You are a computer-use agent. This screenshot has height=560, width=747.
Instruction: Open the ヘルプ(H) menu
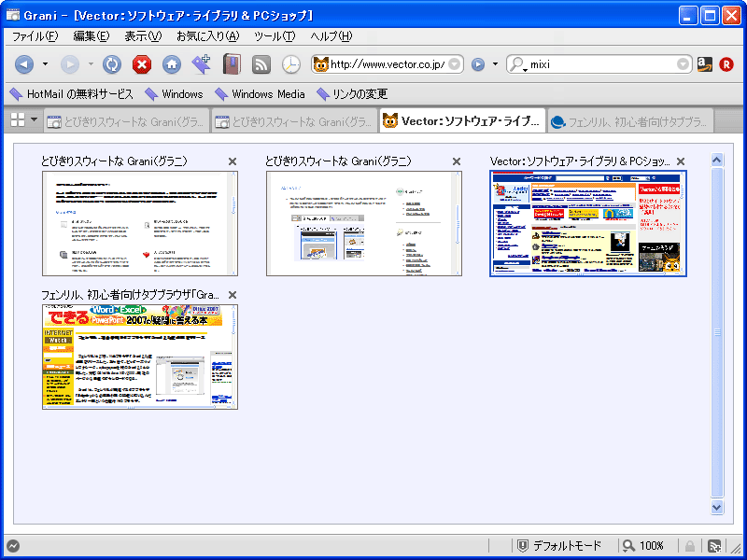[331, 36]
